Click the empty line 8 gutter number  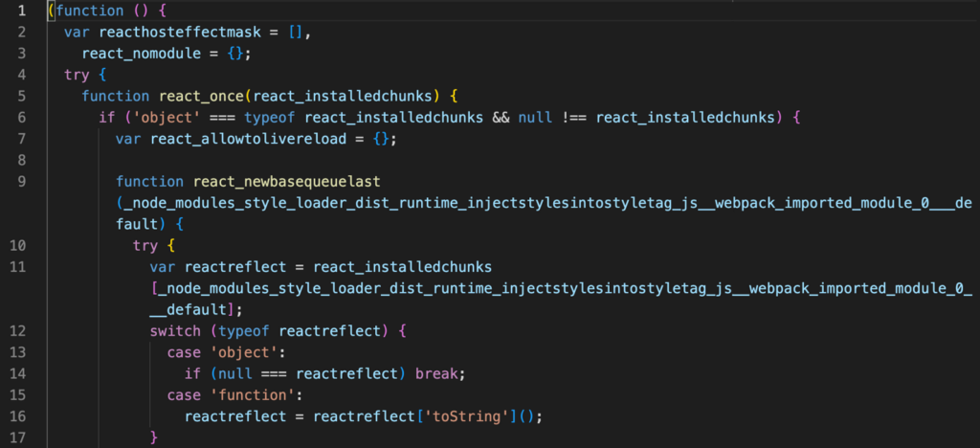(21, 159)
